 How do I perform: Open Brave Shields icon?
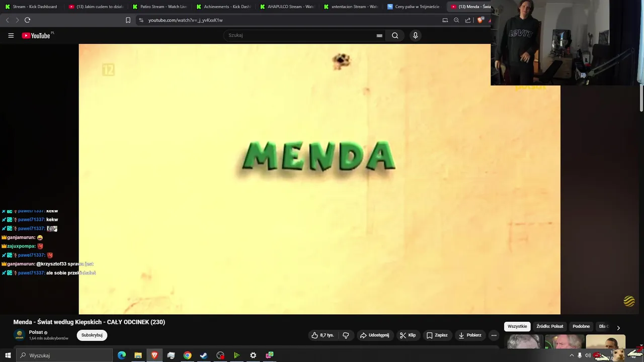[x=480, y=20]
